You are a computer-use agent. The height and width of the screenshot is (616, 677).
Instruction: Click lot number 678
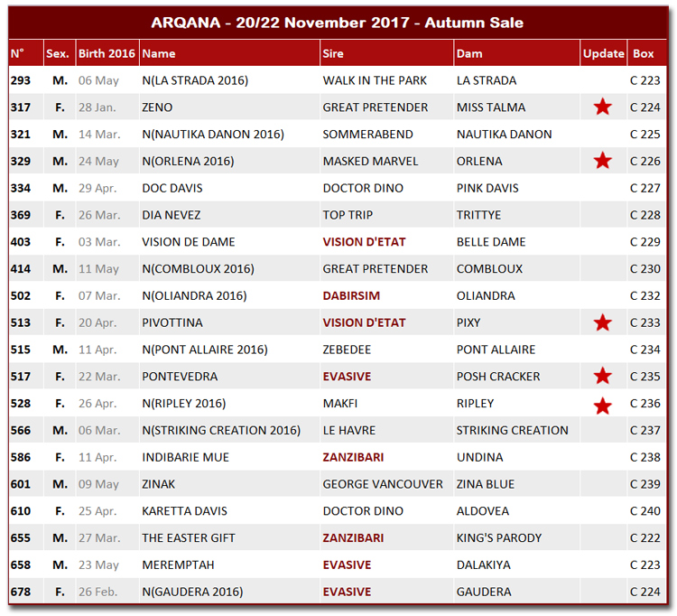pos(21,592)
